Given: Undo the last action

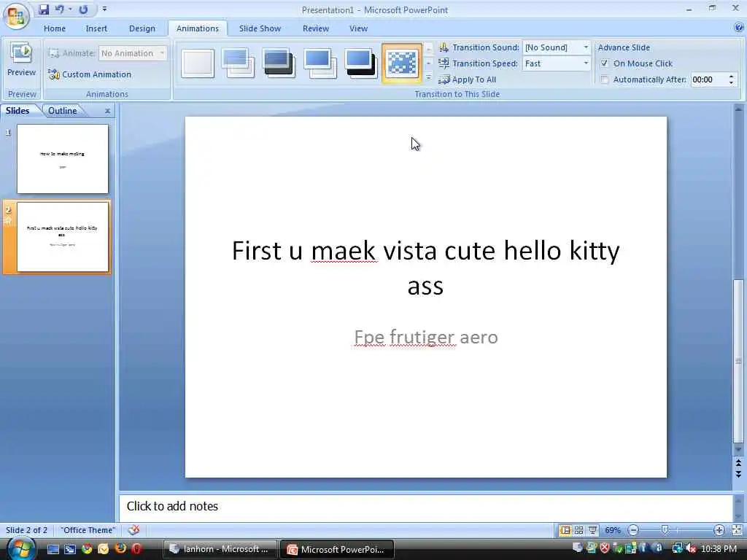Looking at the screenshot, I should tap(60, 9).
